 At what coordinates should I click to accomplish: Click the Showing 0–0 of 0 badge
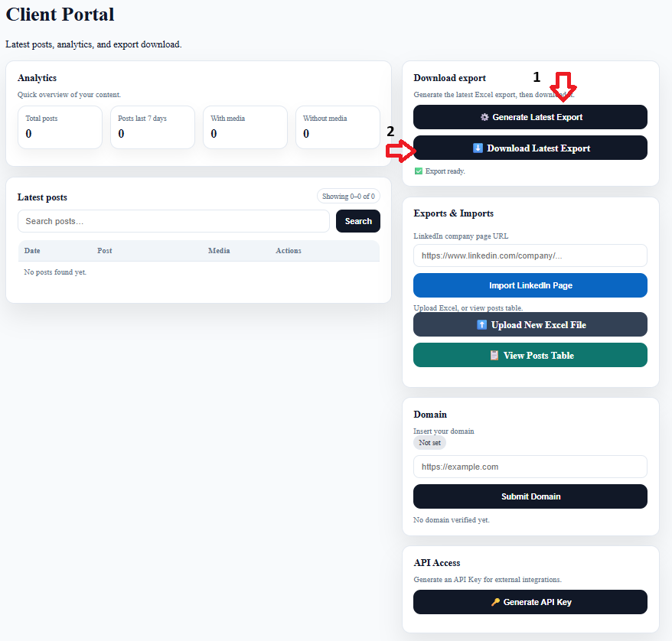(348, 196)
